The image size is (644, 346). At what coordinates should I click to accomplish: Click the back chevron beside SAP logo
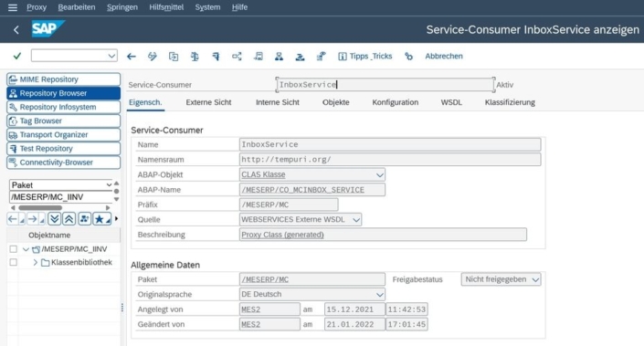pyautogui.click(x=16, y=29)
